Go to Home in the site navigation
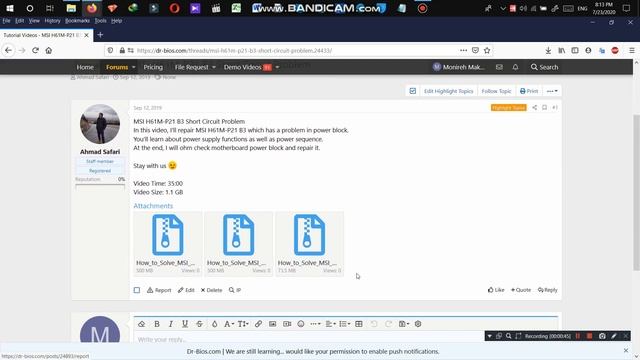The height and width of the screenshot is (360, 640). [x=85, y=67]
